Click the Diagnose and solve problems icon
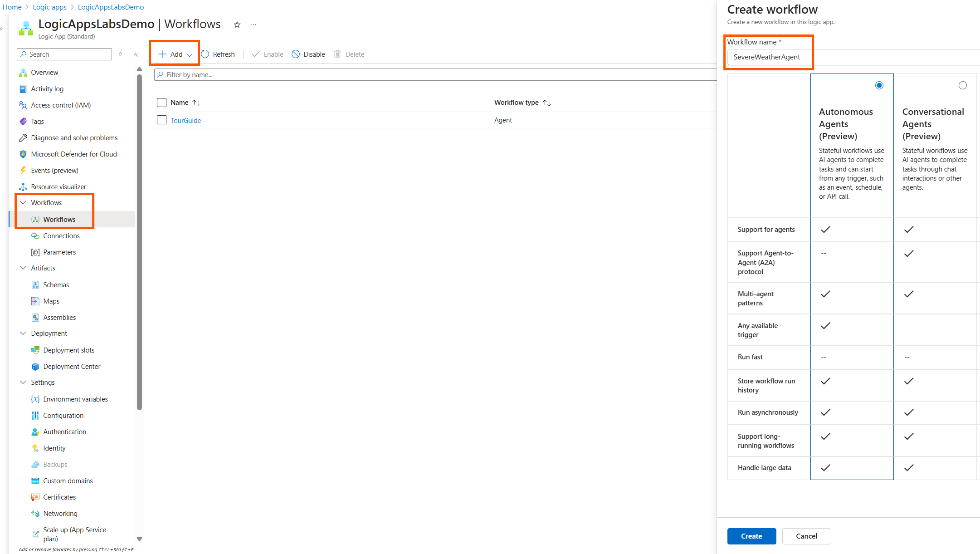Screen dimensions: 980x554 click(x=23, y=137)
